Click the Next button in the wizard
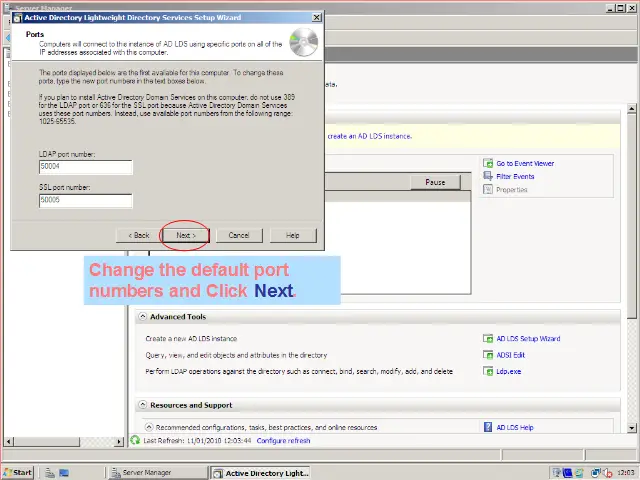This screenshot has width=640, height=480. click(x=186, y=236)
